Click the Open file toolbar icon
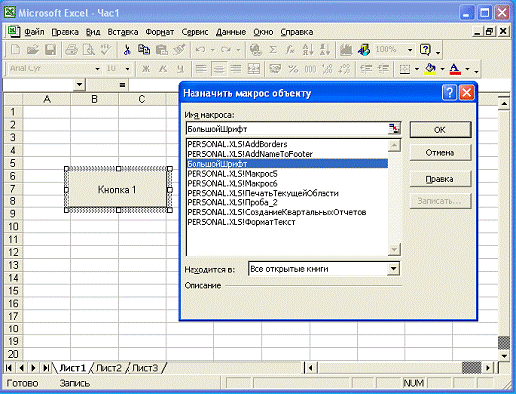The width and height of the screenshot is (516, 394). tap(33, 50)
